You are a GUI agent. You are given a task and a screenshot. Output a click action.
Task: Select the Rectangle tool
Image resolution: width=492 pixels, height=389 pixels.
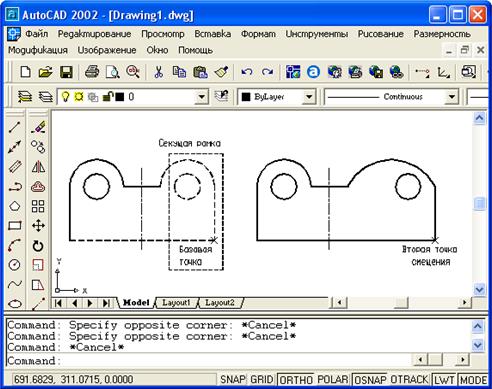(x=14, y=226)
